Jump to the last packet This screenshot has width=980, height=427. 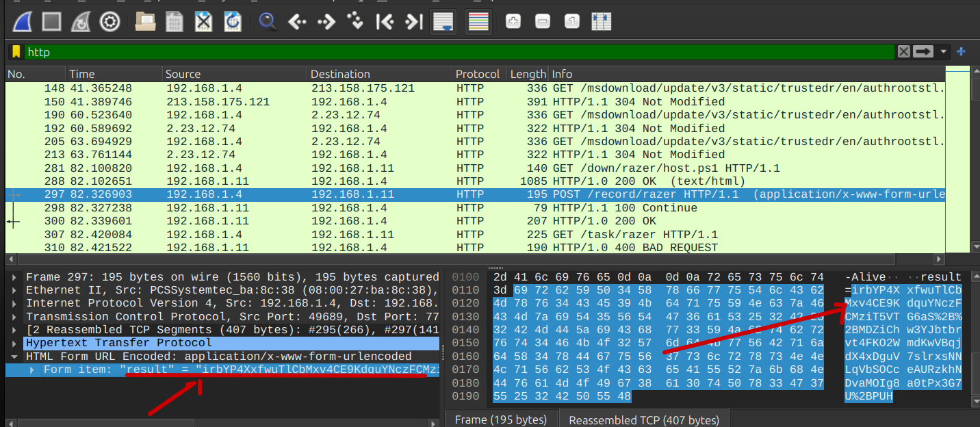(413, 21)
